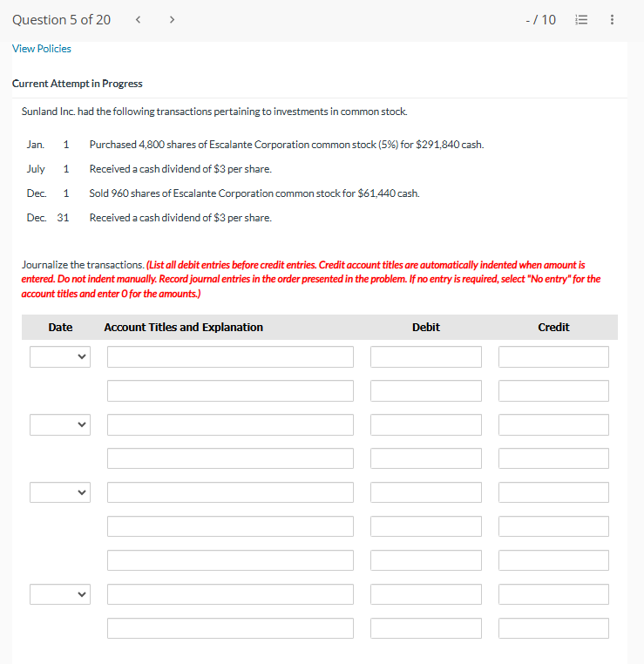
Task: Click fifth row account title field
Action: pos(230,492)
